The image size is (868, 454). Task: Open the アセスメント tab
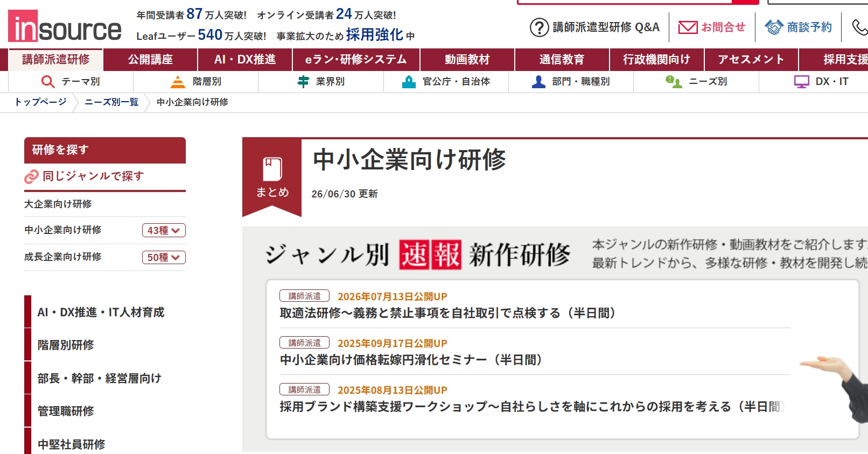[751, 60]
